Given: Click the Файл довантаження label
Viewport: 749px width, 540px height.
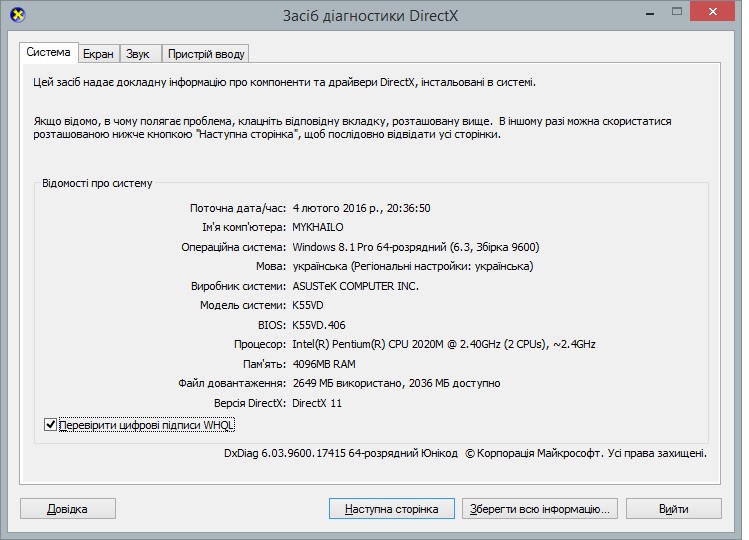Looking at the screenshot, I should pyautogui.click(x=232, y=383).
